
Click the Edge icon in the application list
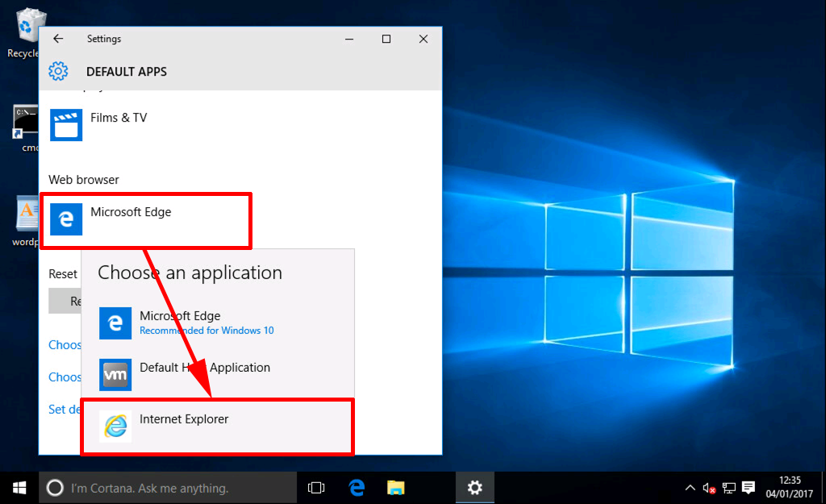[x=115, y=323]
